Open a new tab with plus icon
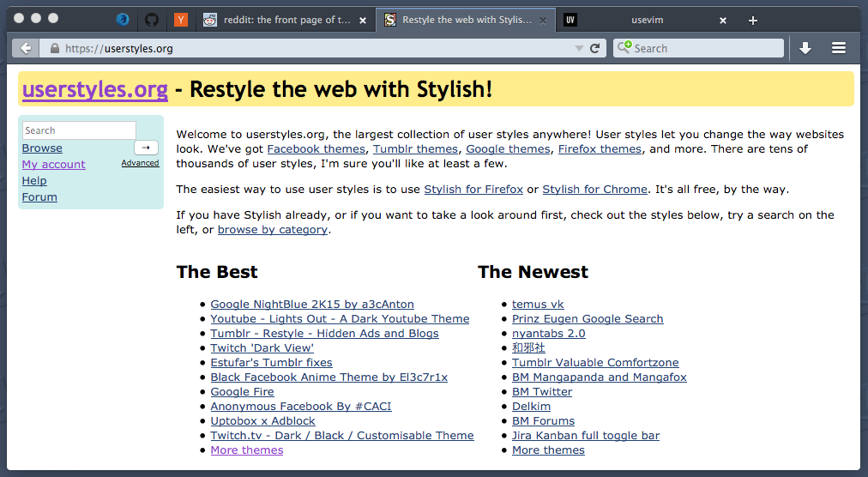The height and width of the screenshot is (477, 868). pyautogui.click(x=752, y=21)
